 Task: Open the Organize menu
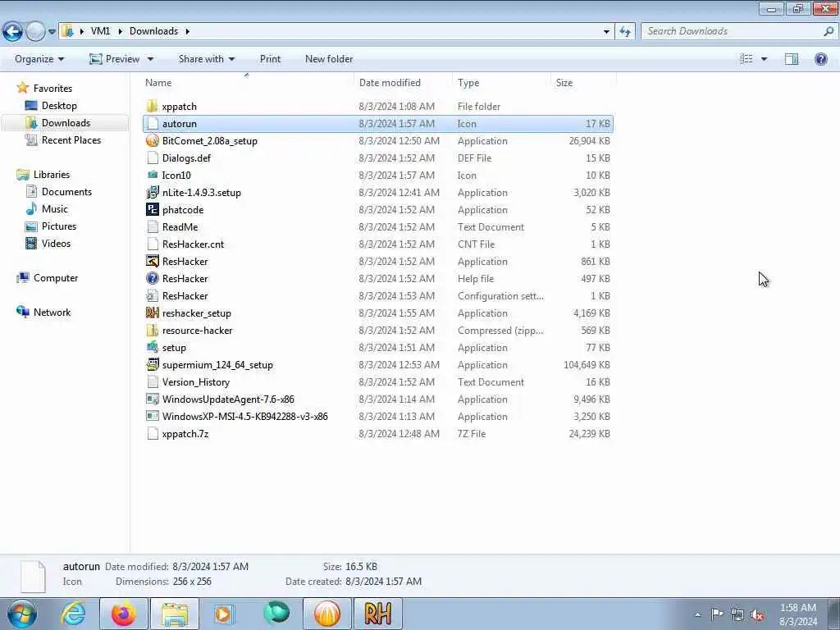tap(39, 59)
